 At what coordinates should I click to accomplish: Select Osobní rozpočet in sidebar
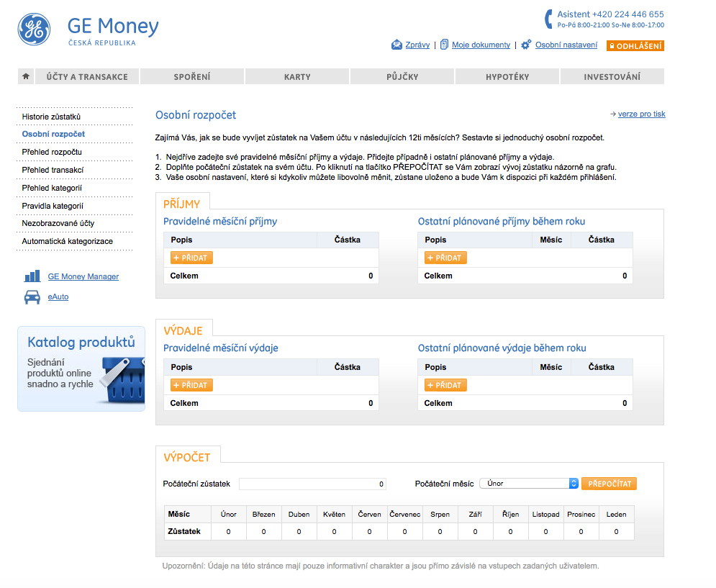coord(53,134)
